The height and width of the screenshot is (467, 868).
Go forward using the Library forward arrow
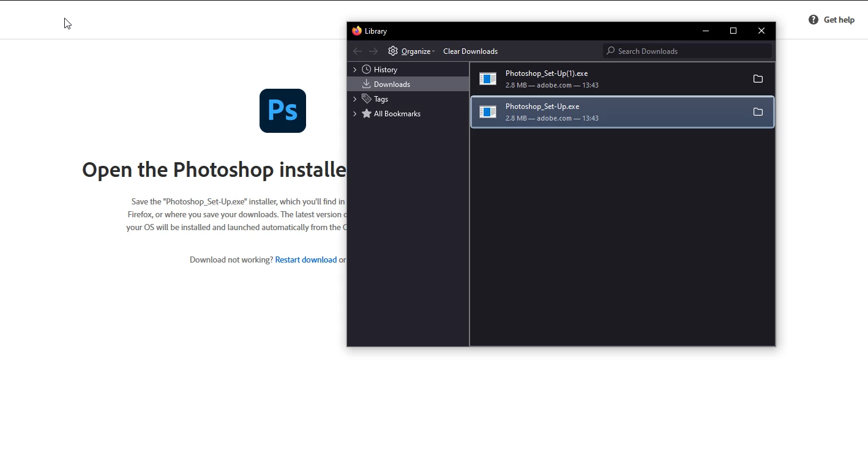373,51
